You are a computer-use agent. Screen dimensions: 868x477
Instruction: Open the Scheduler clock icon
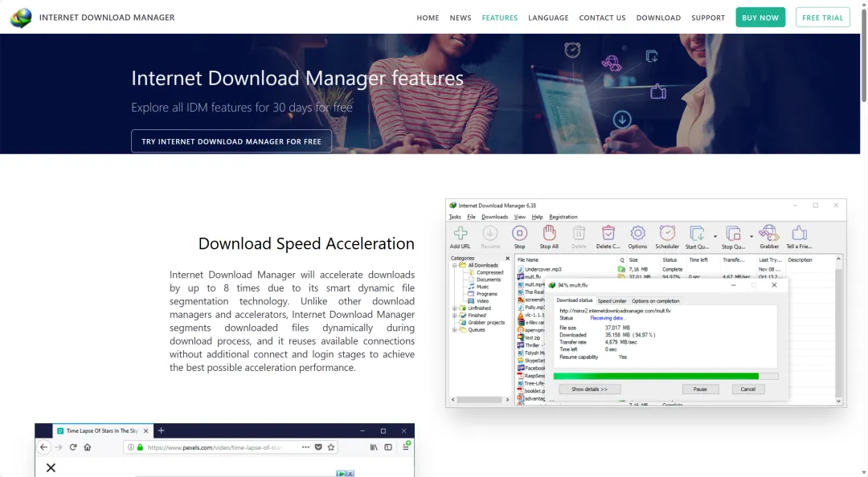667,238
